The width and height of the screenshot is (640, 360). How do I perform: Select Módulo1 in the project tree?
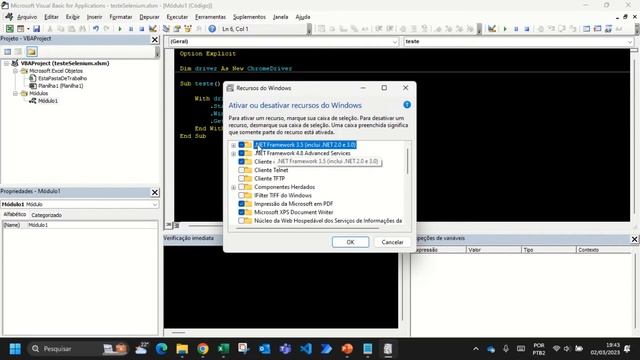tap(48, 101)
